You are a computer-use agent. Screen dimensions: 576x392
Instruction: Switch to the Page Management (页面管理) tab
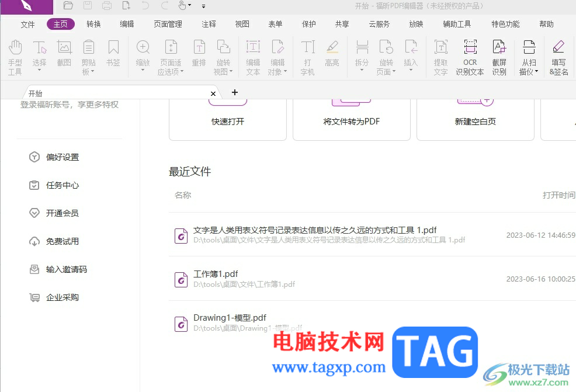tap(168, 25)
